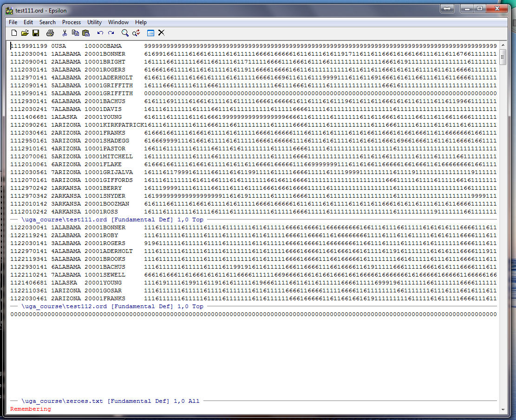Screen dimensions: 516x420
Task: Redo the last undone edit
Action: tap(111, 33)
